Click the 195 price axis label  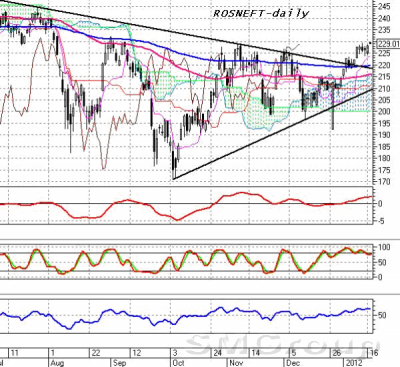pos(384,123)
